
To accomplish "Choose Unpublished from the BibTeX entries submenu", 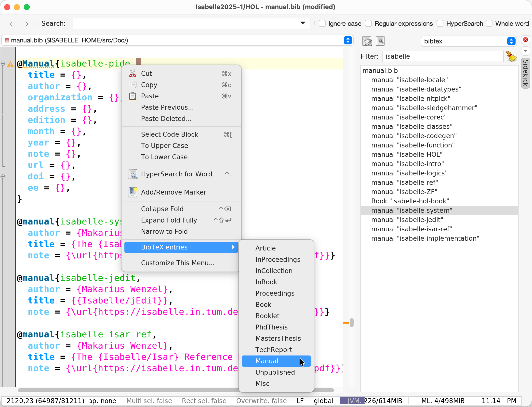I will click(275, 372).
